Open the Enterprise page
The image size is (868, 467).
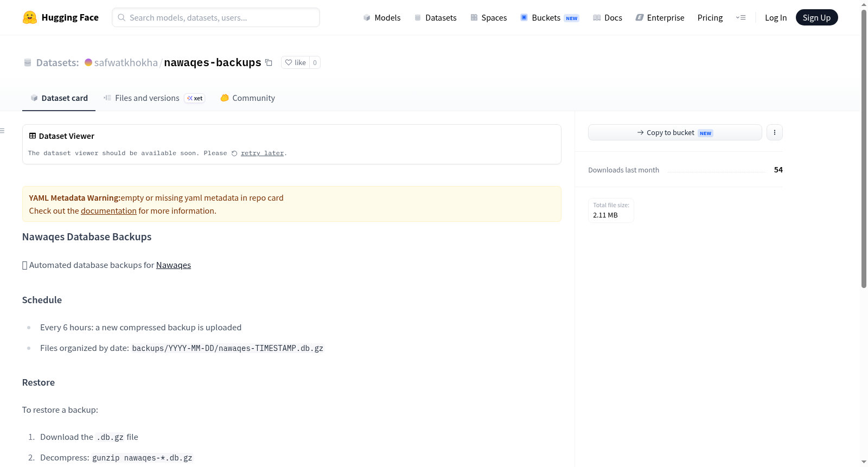tap(660, 17)
